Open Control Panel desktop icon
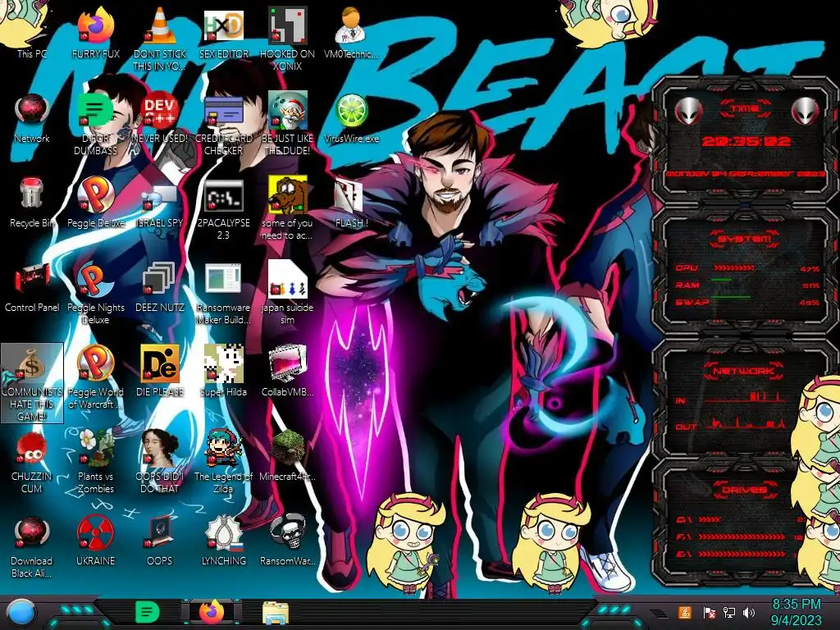 [x=32, y=280]
